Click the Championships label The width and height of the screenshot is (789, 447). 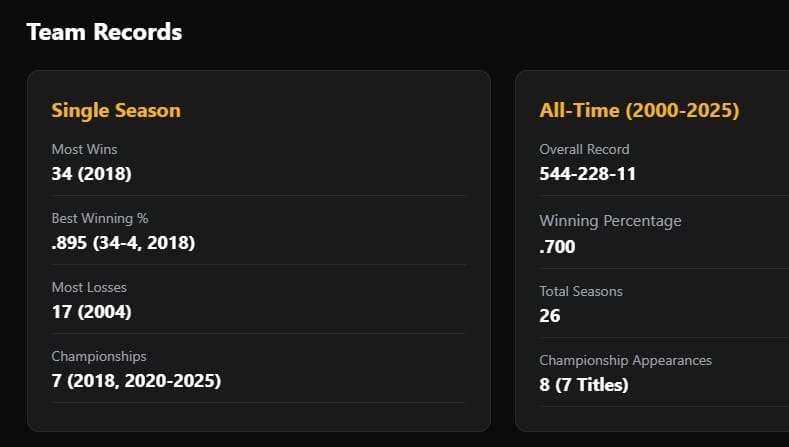pyautogui.click(x=99, y=356)
